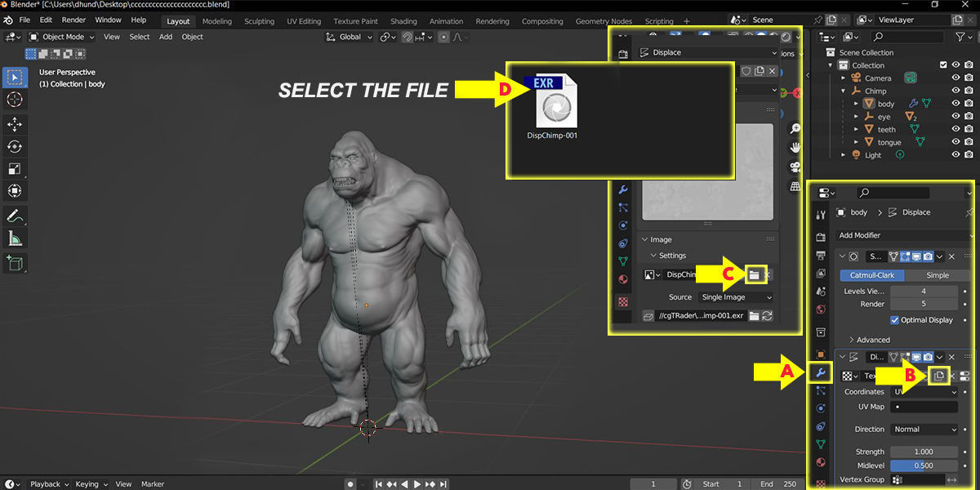Switch perspective/orthographic grid gizmo icon
Viewport: 980px width, 490px height.
pos(795,186)
